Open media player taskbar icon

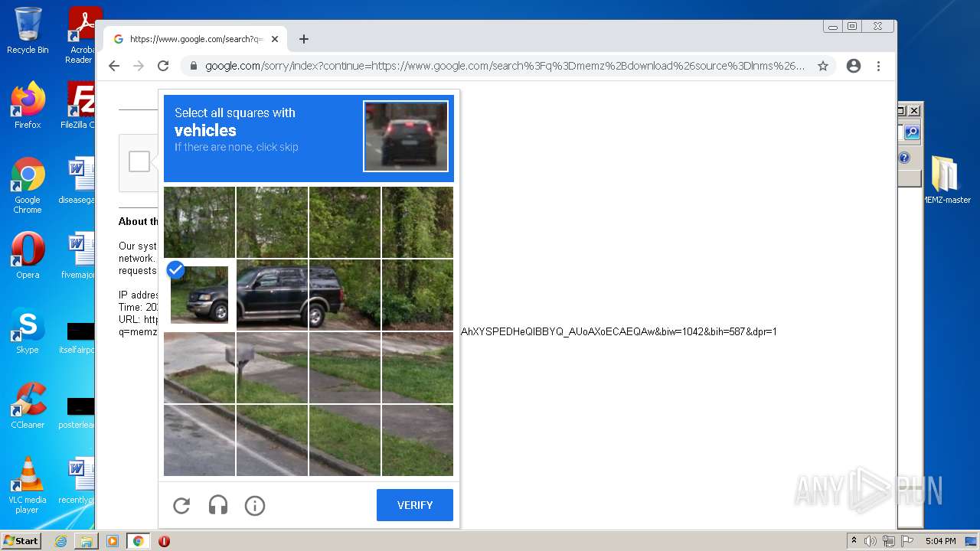pos(112,541)
